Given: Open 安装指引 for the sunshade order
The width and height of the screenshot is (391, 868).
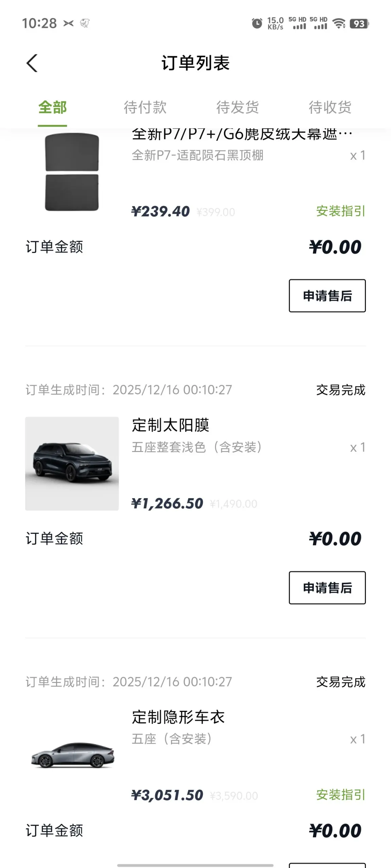Looking at the screenshot, I should 340,211.
